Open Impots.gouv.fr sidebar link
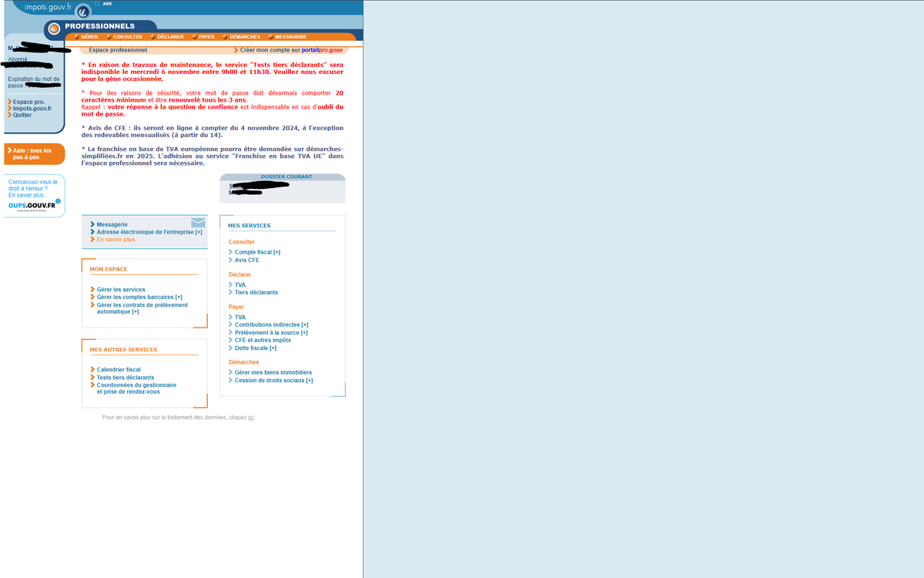The image size is (924, 578). click(32, 109)
